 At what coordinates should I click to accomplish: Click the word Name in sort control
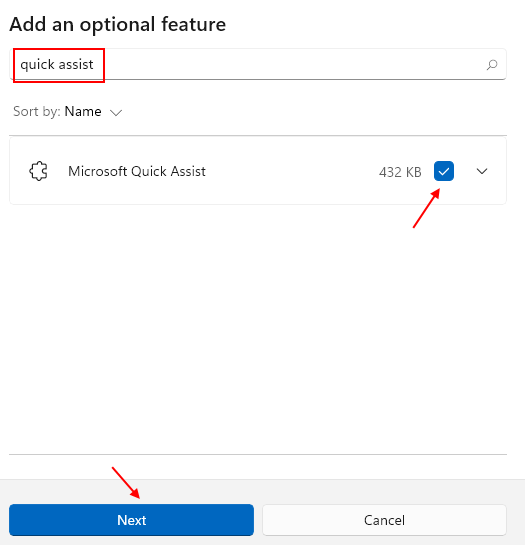coord(83,112)
